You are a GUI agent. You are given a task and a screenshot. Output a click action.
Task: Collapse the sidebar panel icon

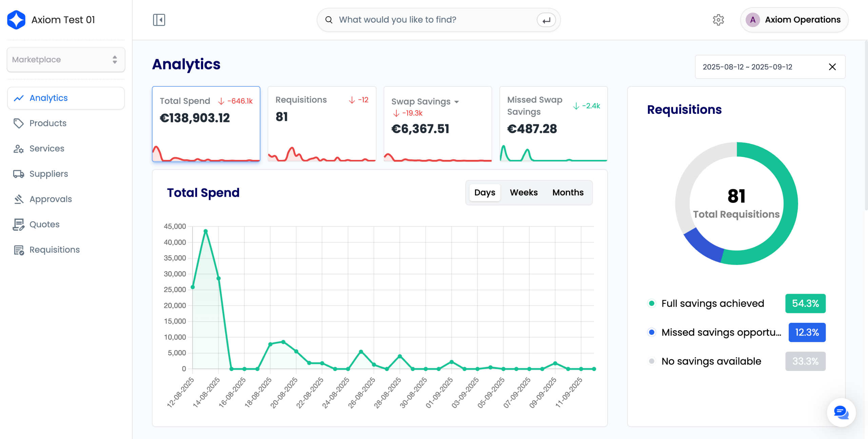click(159, 20)
